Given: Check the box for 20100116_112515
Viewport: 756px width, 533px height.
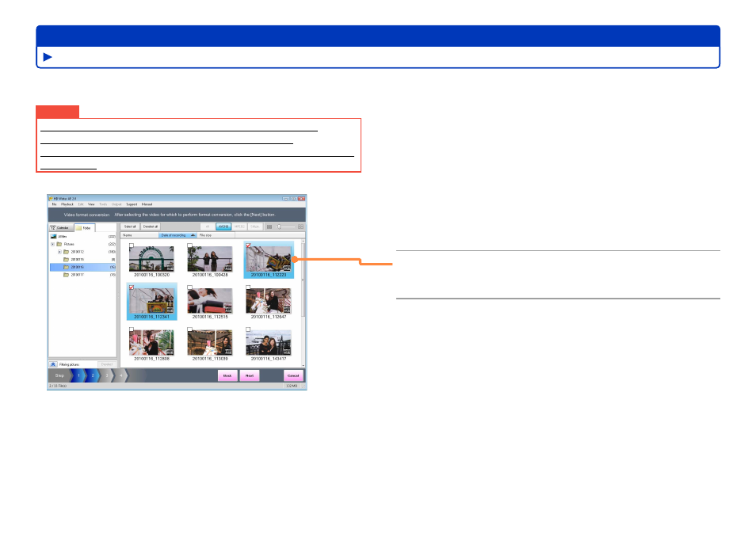Looking at the screenshot, I should 189,287.
